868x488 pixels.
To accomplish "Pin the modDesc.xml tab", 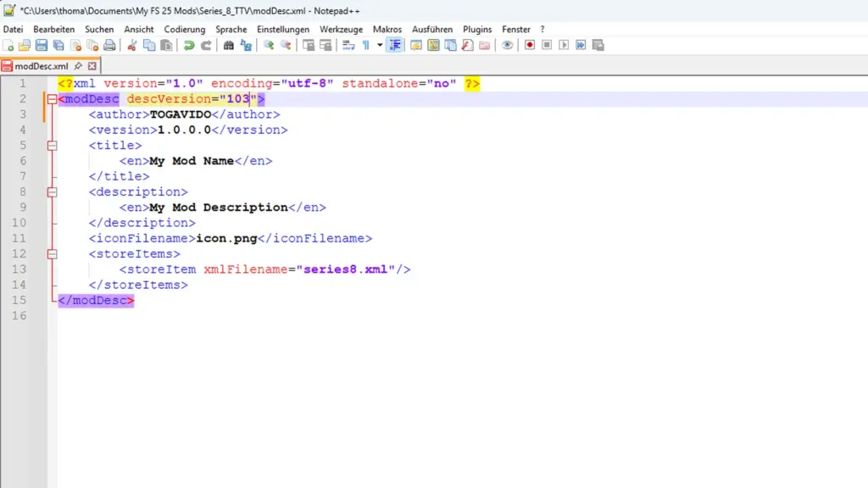I will pos(78,66).
